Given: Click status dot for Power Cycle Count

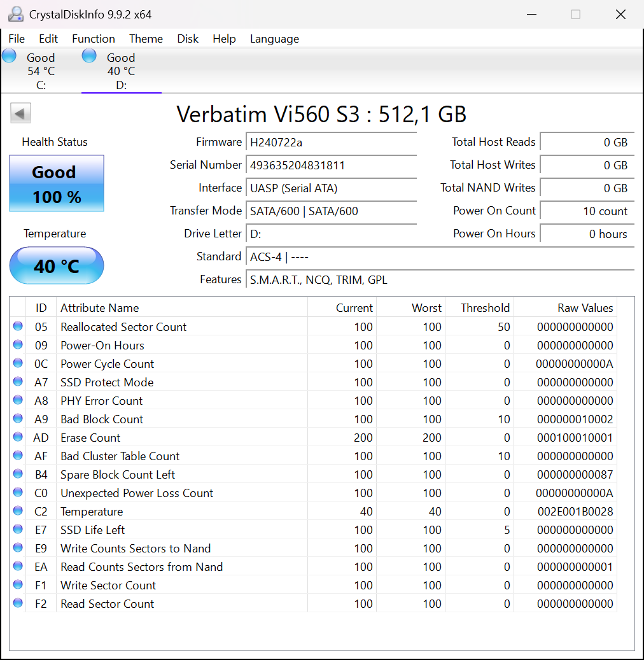Looking at the screenshot, I should tap(18, 363).
